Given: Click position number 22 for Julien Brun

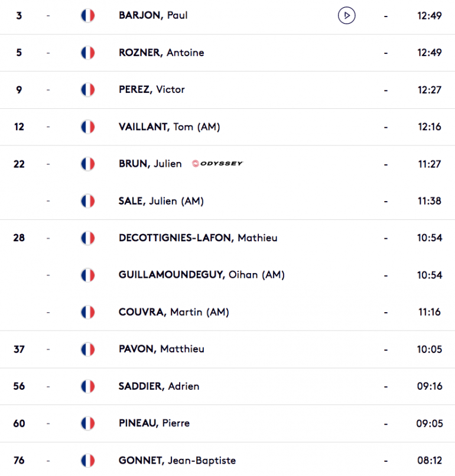Looking at the screenshot, I should coord(19,164).
